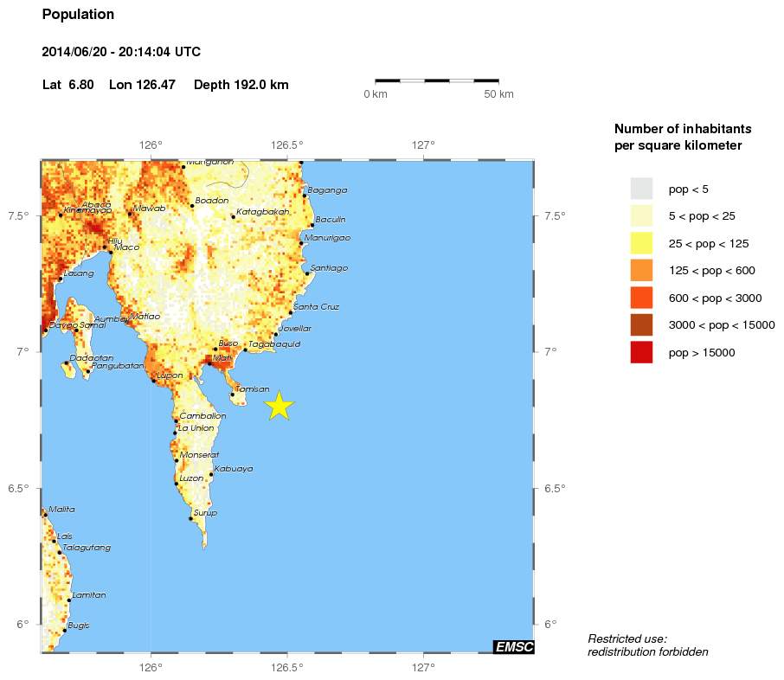Click the 'Number of inhabitants' legend title
The width and height of the screenshot is (784, 680).
(684, 128)
